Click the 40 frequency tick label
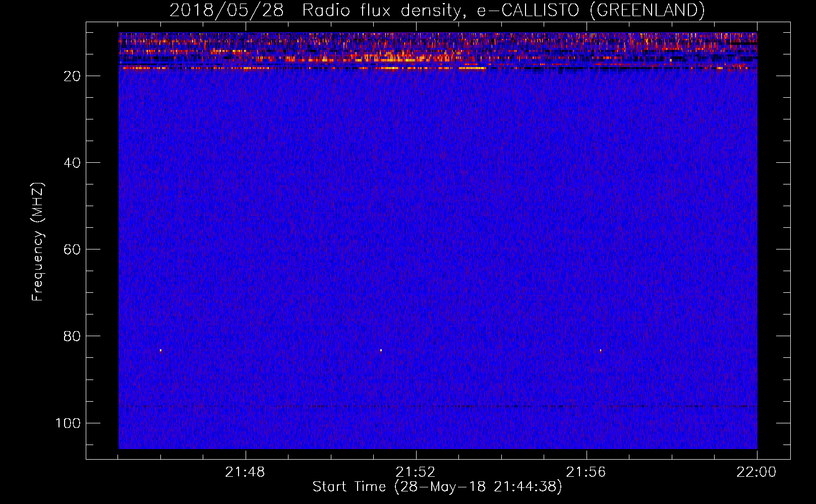This screenshot has height=504, width=816. click(73, 163)
